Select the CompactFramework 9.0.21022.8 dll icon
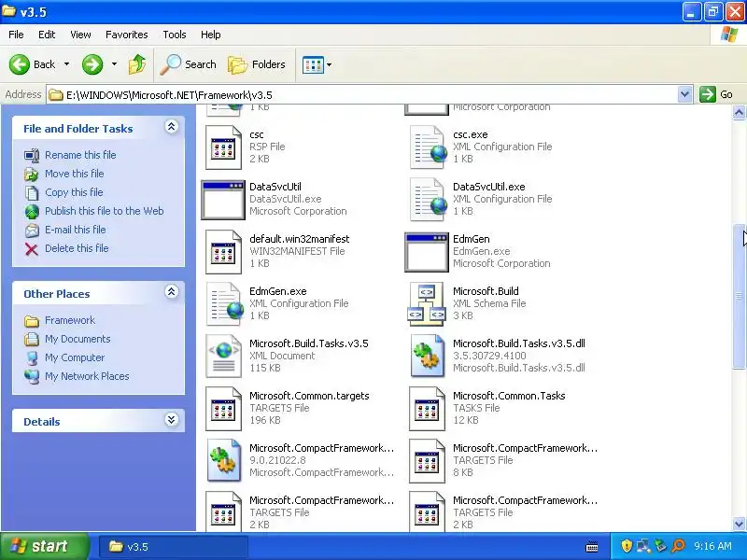The image size is (747, 560). point(223,461)
